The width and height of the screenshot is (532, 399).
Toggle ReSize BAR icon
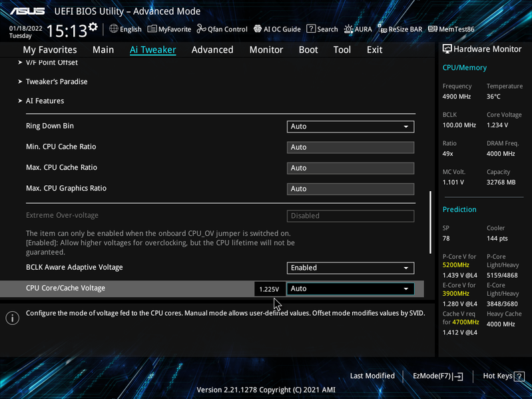pyautogui.click(x=382, y=29)
